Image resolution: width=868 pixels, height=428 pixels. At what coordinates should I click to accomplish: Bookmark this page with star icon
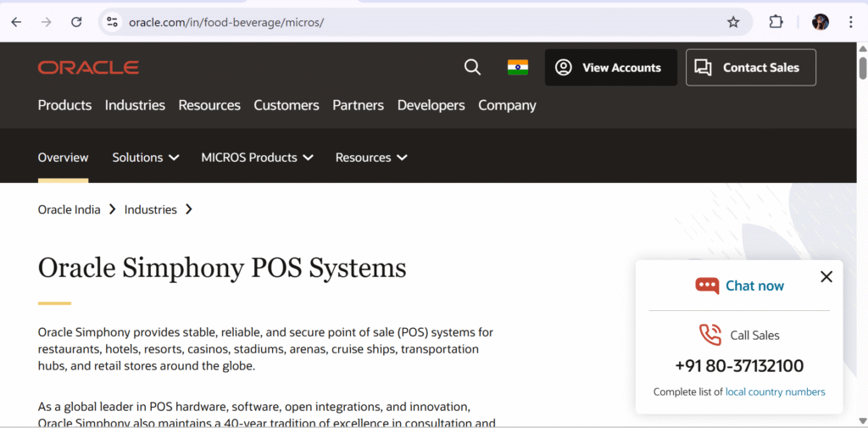coord(733,22)
